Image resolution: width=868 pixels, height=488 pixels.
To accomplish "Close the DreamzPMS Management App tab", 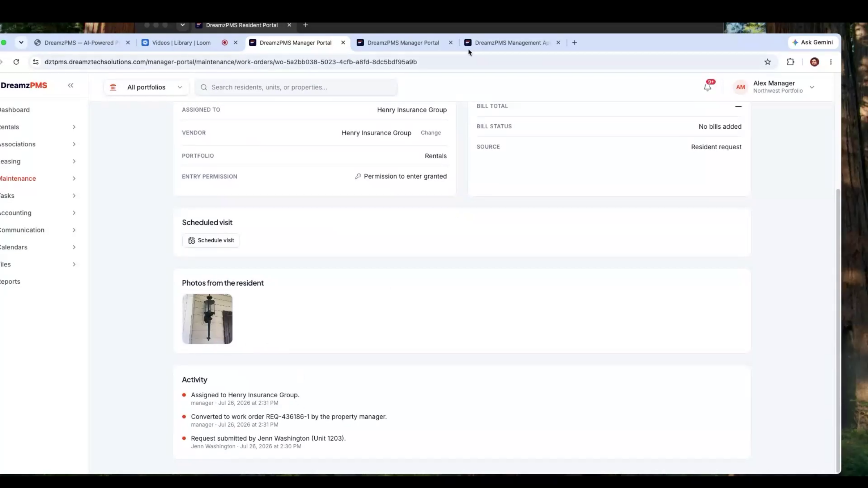I will [558, 43].
